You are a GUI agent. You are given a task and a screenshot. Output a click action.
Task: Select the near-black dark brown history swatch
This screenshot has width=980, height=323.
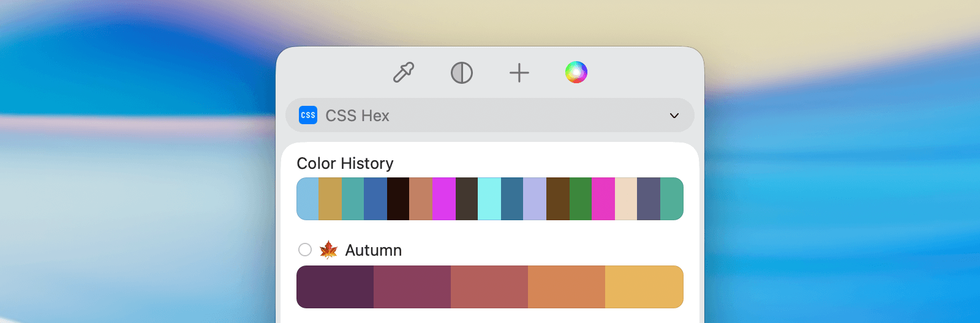398,199
